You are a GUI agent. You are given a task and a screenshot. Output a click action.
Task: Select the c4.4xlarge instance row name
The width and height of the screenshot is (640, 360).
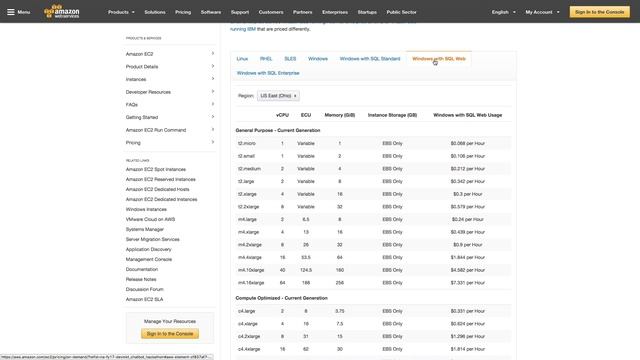click(x=249, y=349)
